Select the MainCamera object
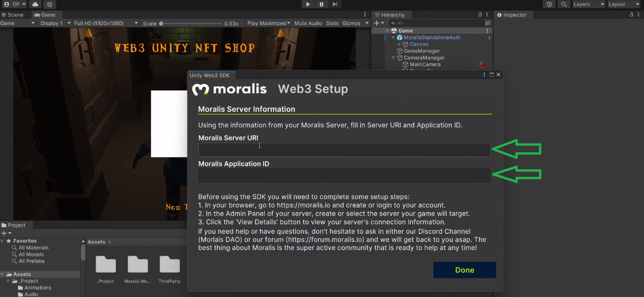 pyautogui.click(x=425, y=64)
